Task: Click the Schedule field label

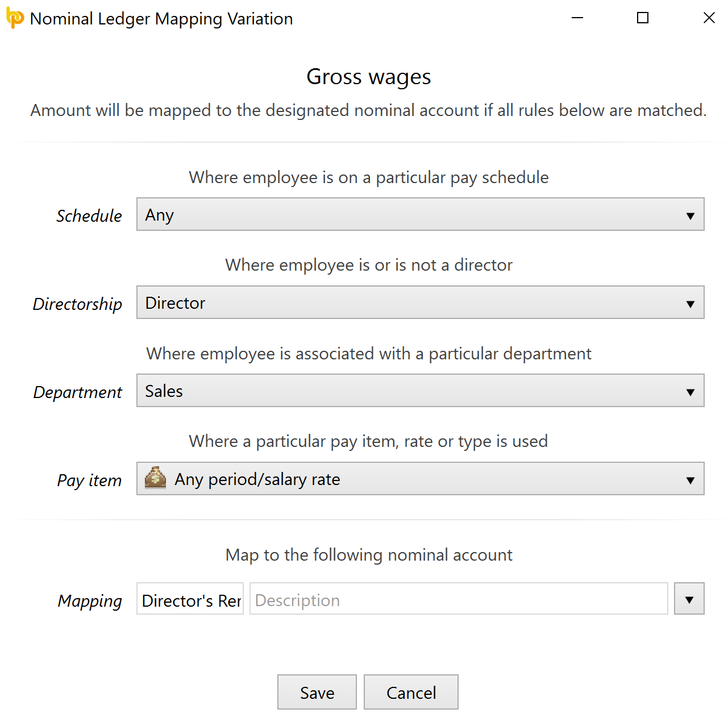Action: [89, 216]
